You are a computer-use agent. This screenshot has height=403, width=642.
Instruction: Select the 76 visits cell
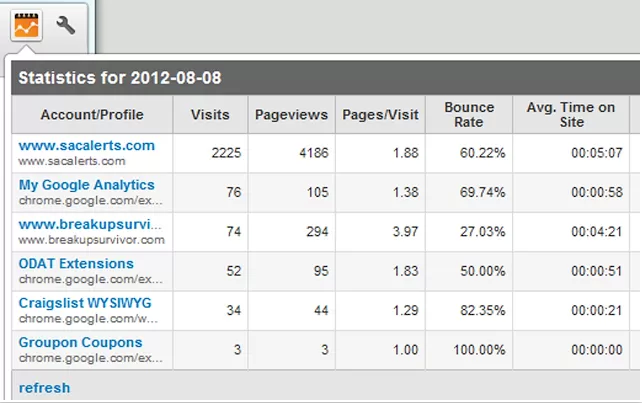point(234,192)
